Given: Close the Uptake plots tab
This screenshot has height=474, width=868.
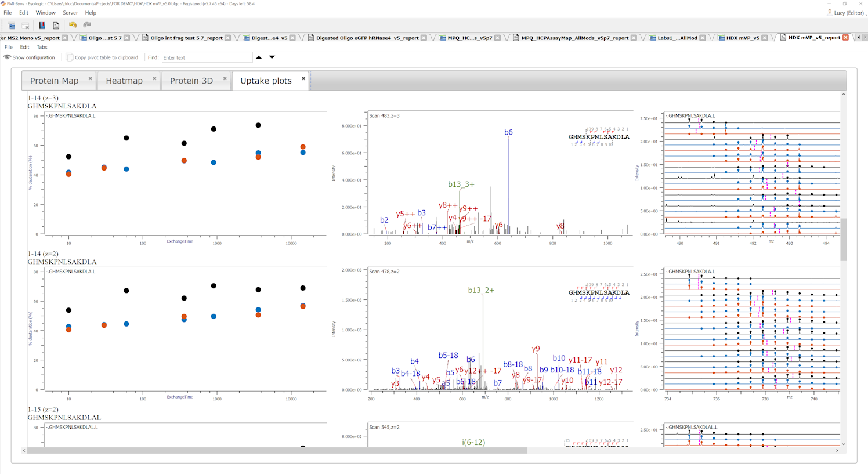Looking at the screenshot, I should coord(303,79).
